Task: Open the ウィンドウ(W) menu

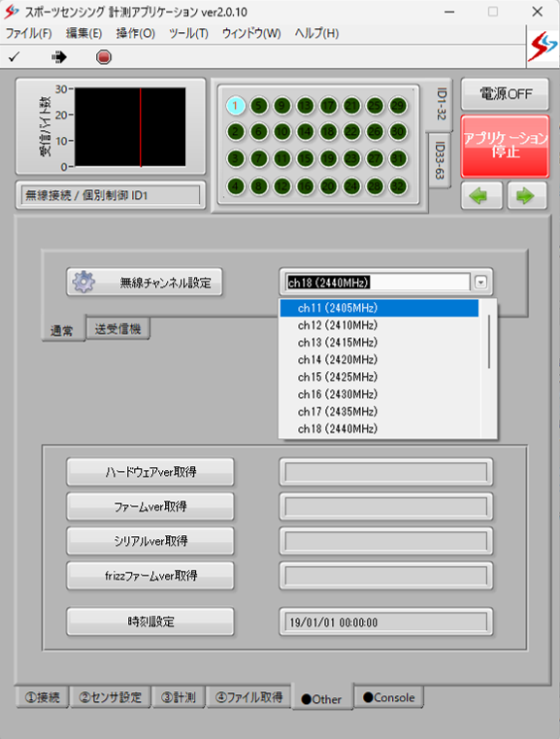Action: [x=251, y=33]
